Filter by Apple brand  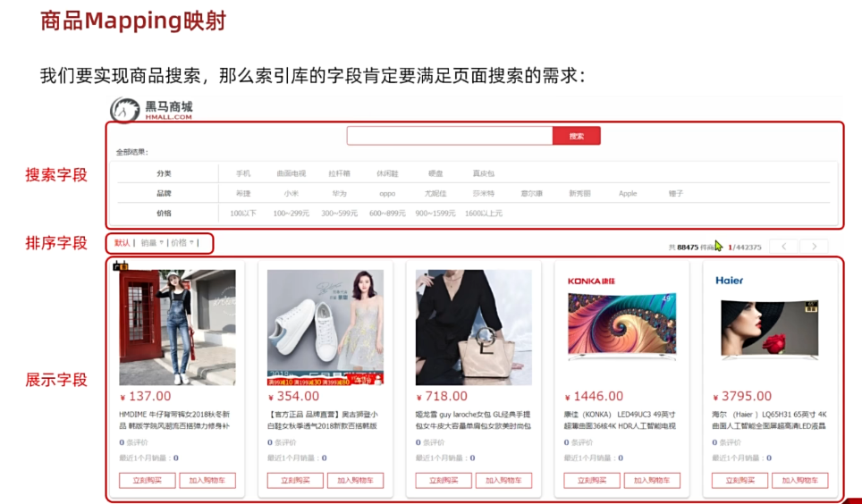pos(628,193)
